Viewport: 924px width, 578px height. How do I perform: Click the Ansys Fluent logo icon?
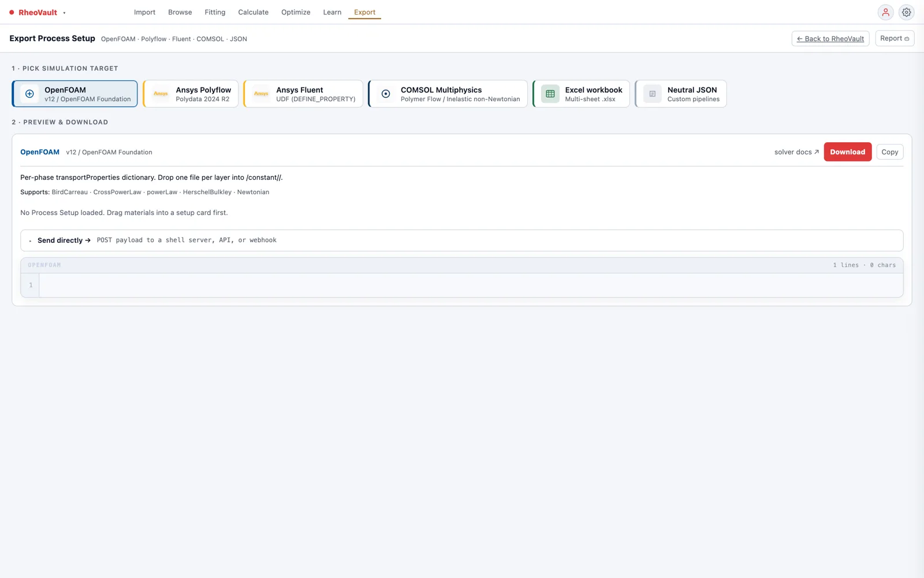(x=261, y=94)
